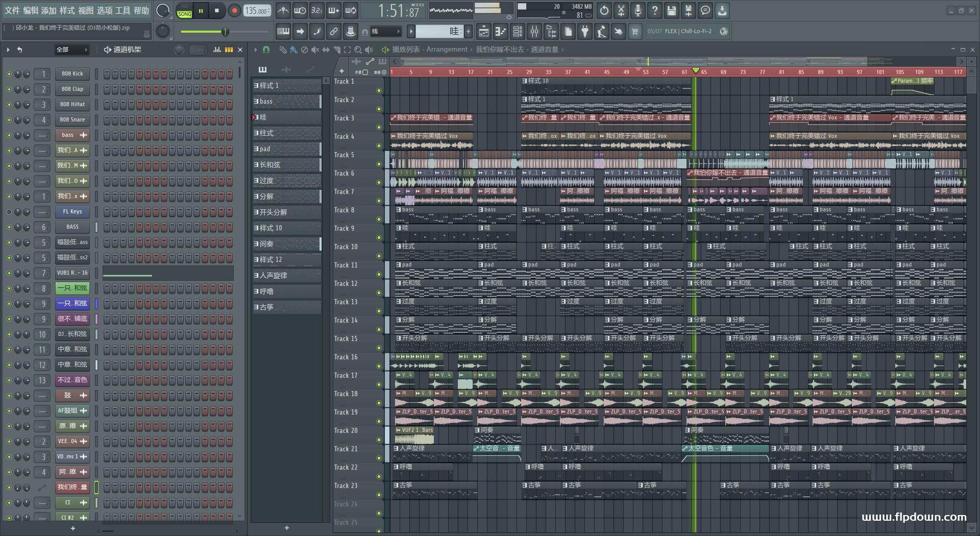The image size is (980, 536).
Task: Open the help question mark icon
Action: (655, 10)
